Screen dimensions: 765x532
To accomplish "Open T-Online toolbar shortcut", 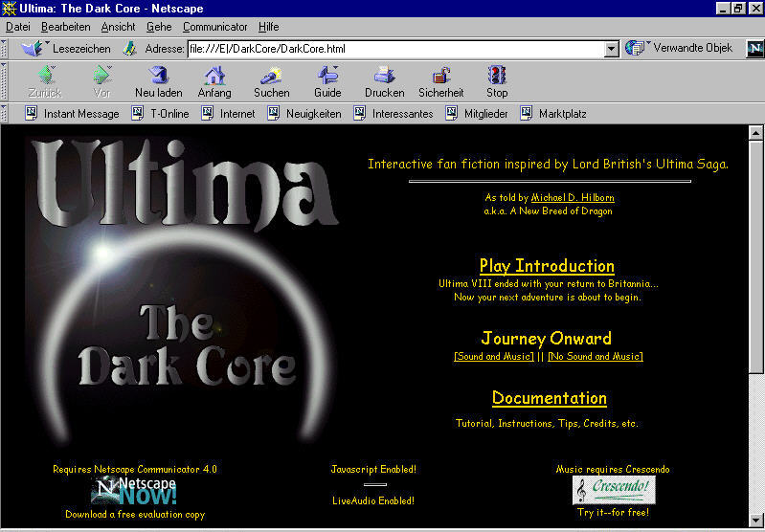I will (161, 114).
